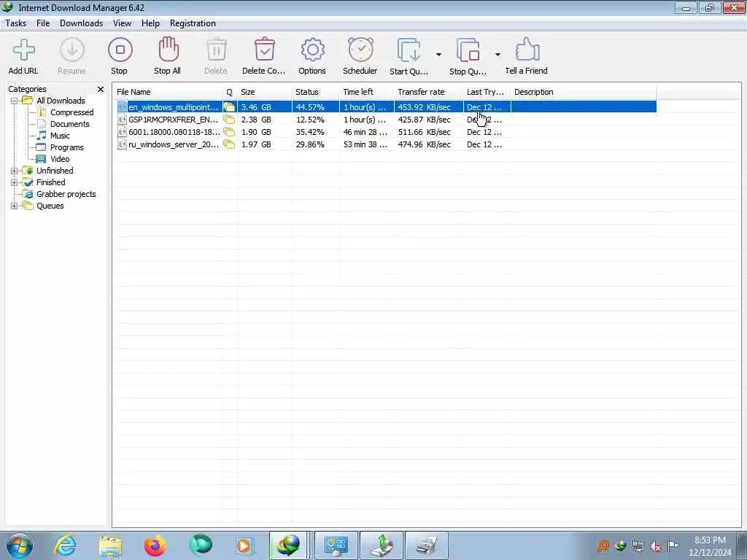Open the Windows Start button
Viewport: 747px width, 560px height.
[20, 545]
